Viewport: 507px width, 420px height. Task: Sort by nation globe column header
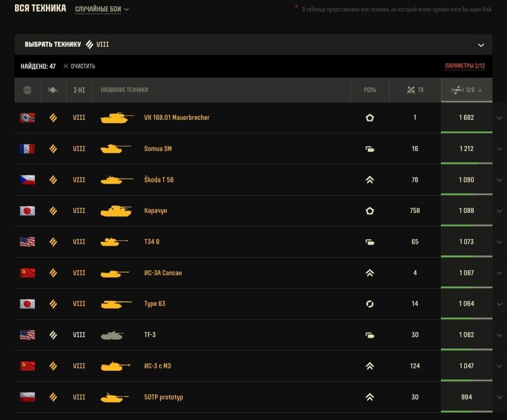[27, 90]
